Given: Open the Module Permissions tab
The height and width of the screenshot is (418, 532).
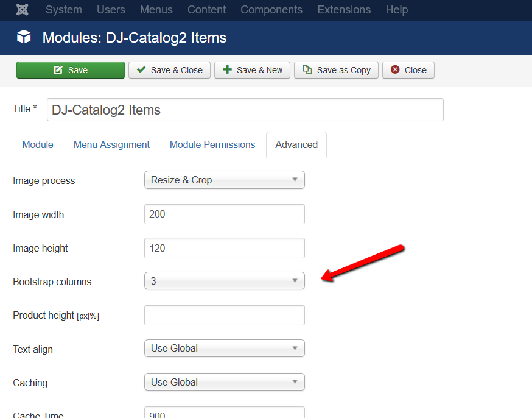Looking at the screenshot, I should (x=212, y=144).
